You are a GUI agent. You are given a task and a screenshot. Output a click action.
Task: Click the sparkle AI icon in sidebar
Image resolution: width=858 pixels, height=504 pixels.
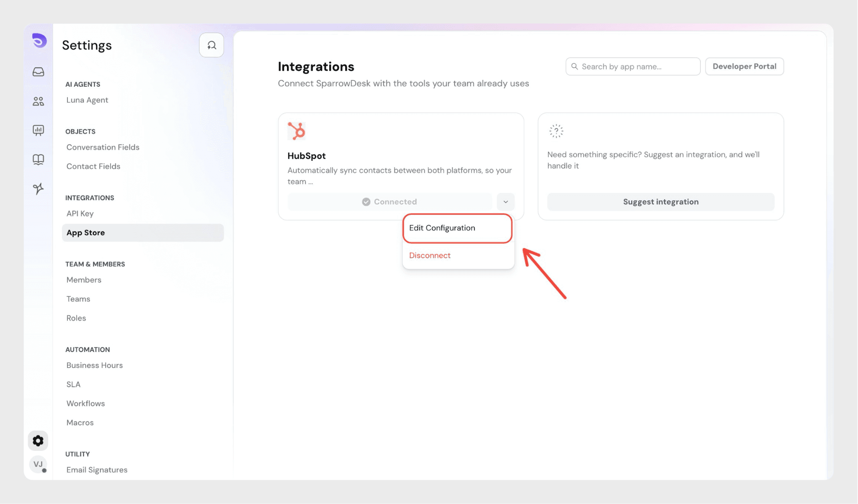[x=38, y=189]
